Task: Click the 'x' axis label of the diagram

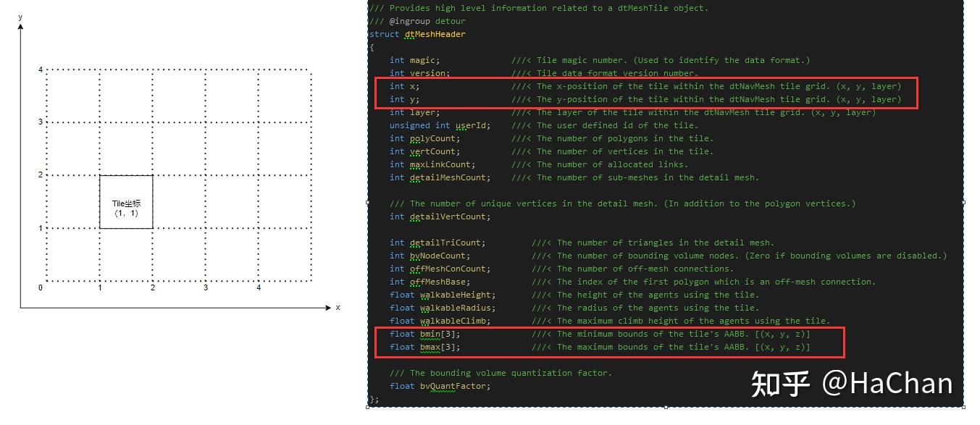Action: 338,308
